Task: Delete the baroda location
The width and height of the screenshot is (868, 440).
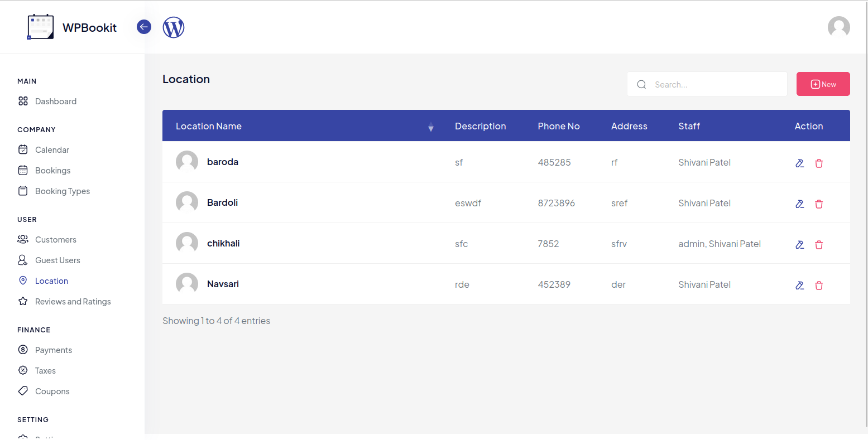Action: click(x=819, y=163)
